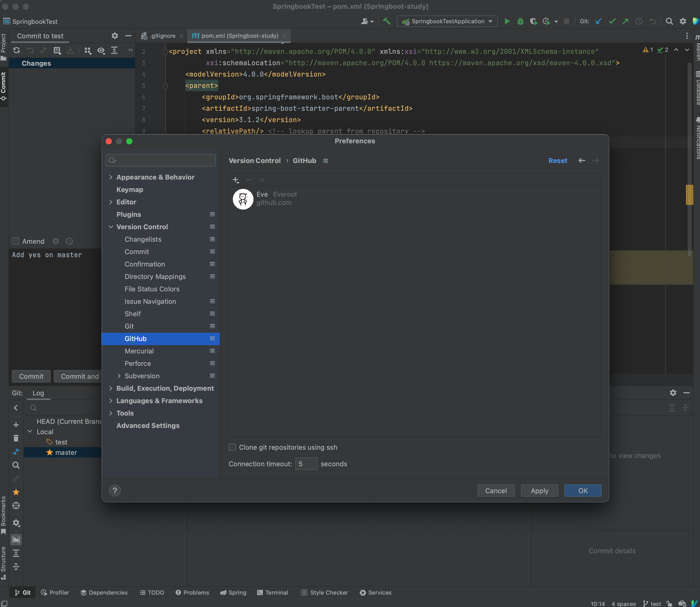This screenshot has height=607, width=700.
Task: Enable Clone git repositories using ssh
Action: [232, 447]
